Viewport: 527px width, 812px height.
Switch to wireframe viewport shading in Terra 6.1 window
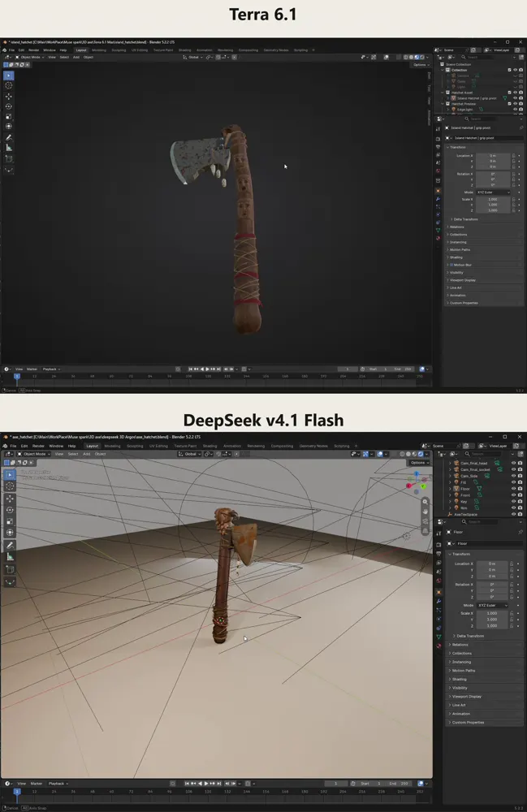point(406,58)
